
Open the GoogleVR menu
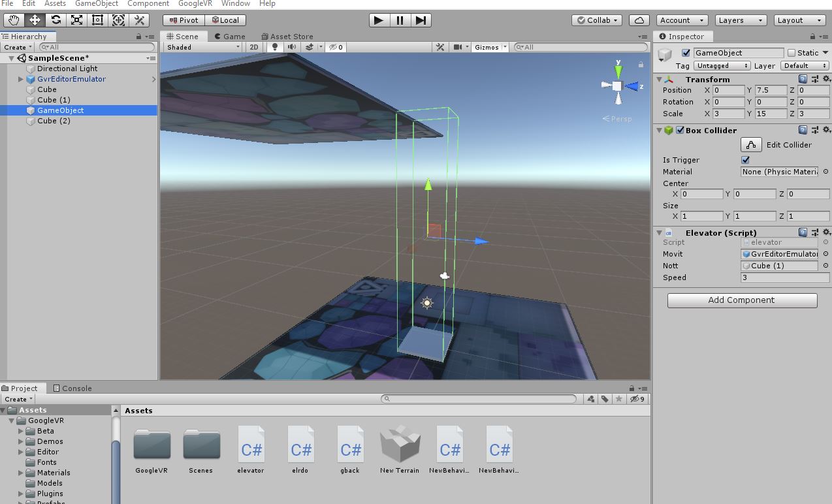[x=195, y=3]
